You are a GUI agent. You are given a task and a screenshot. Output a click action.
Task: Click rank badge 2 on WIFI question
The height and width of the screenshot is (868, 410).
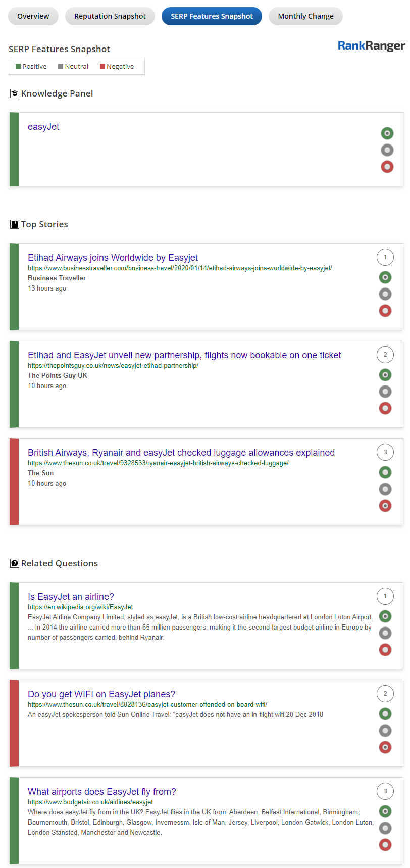(385, 694)
